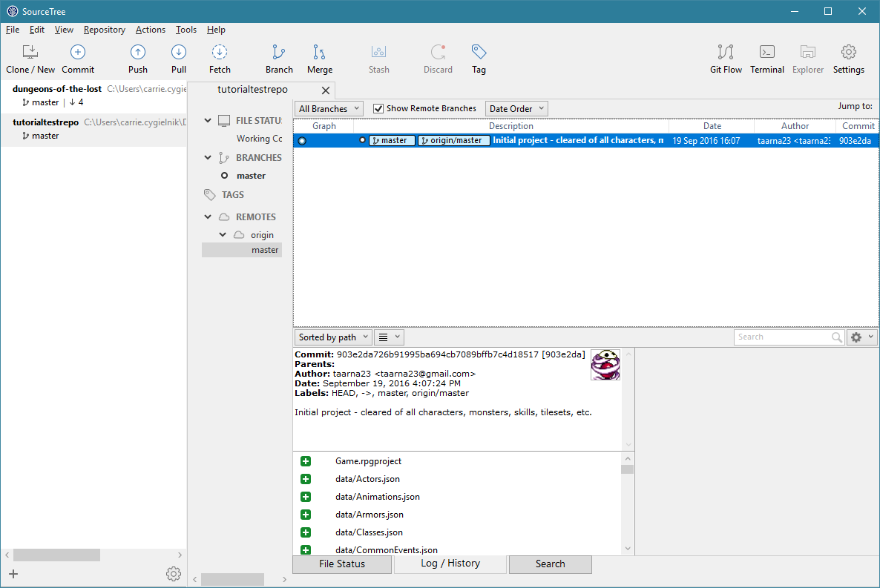Click the Push toolbar icon
880x588 pixels.
pos(137,52)
